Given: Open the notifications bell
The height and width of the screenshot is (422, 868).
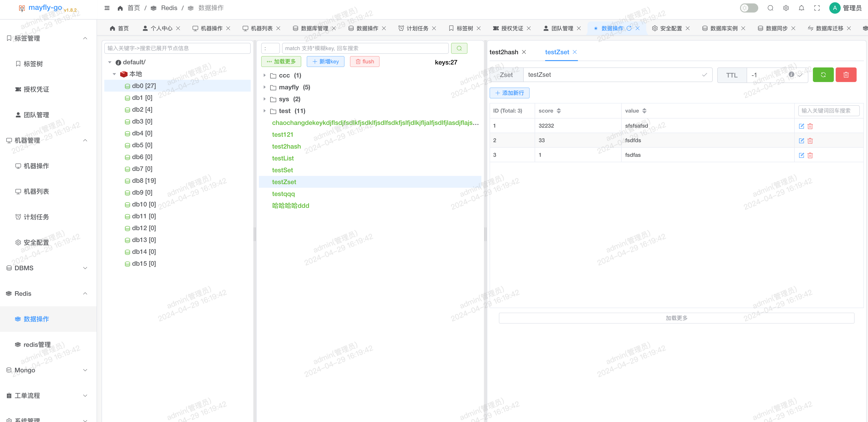Looking at the screenshot, I should (x=801, y=8).
